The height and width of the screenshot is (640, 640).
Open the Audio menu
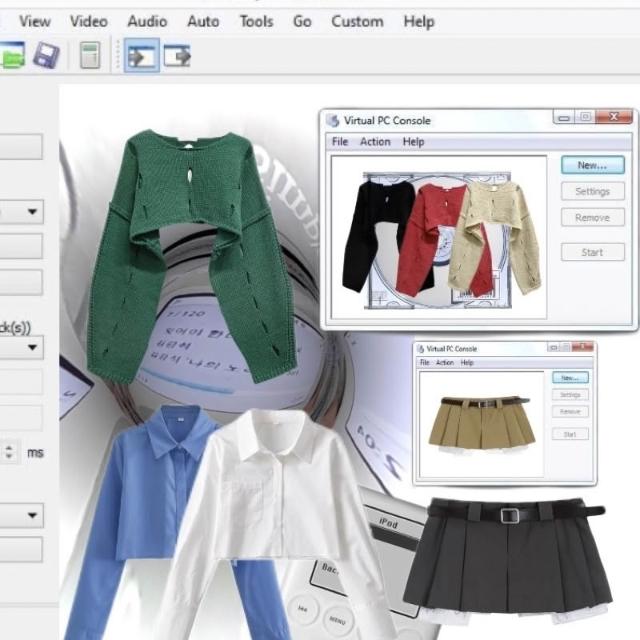coord(147,21)
